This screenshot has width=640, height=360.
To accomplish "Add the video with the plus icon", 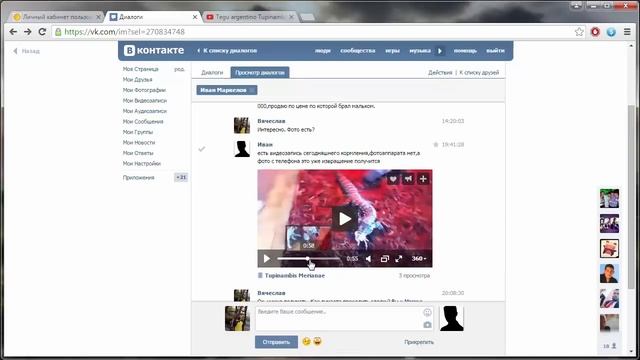I will pyautogui.click(x=423, y=179).
